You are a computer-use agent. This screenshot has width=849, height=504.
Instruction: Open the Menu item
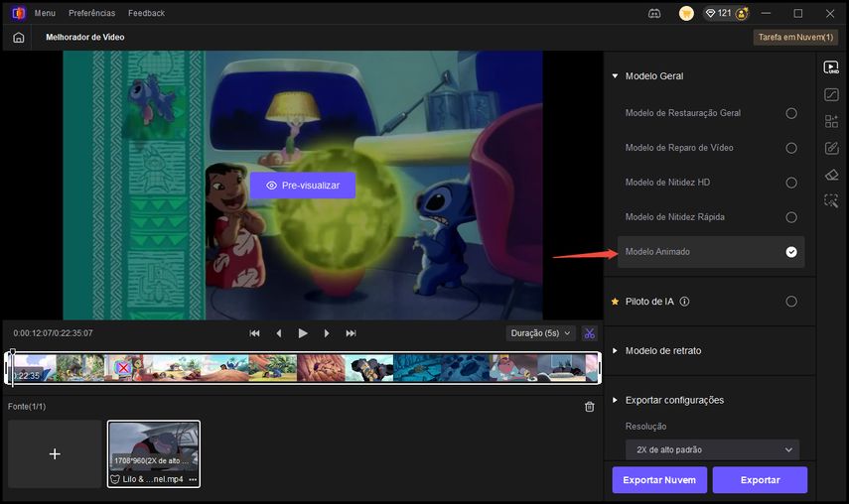pyautogui.click(x=45, y=13)
